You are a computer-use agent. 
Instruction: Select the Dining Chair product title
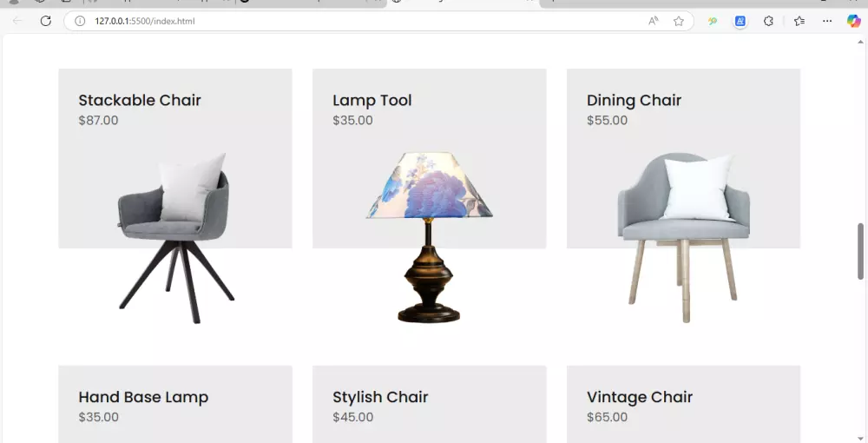(634, 100)
